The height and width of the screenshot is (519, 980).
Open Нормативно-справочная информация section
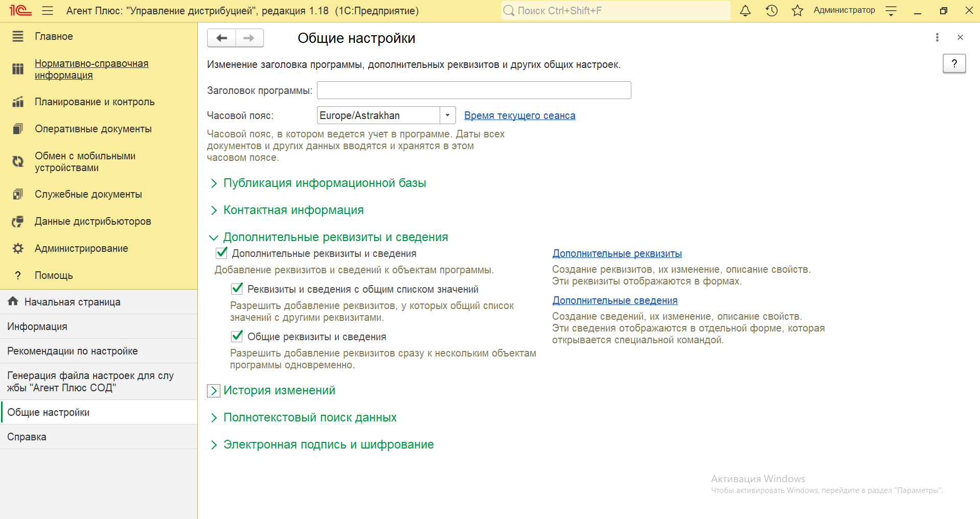(92, 69)
